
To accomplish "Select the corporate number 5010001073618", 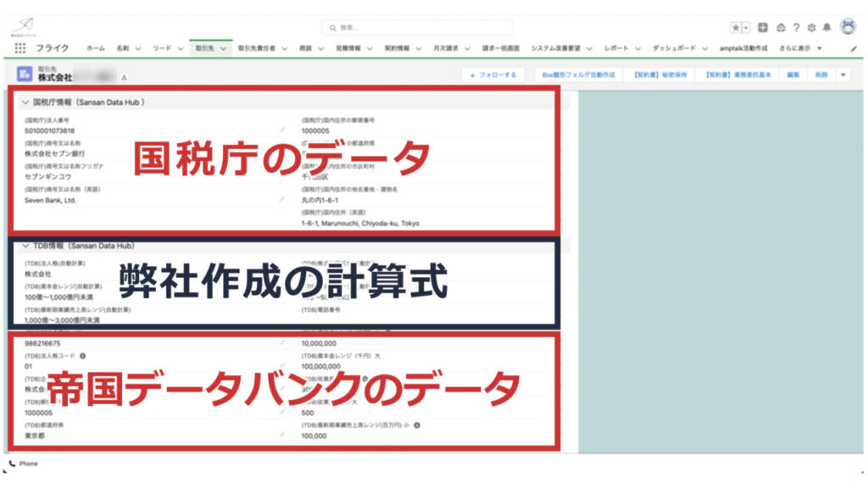I will click(x=49, y=131).
